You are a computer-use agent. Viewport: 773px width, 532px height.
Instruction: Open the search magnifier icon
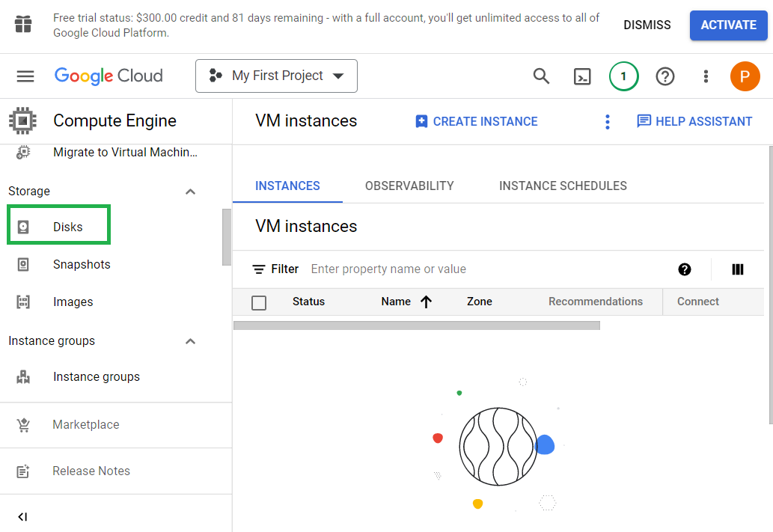pos(541,76)
